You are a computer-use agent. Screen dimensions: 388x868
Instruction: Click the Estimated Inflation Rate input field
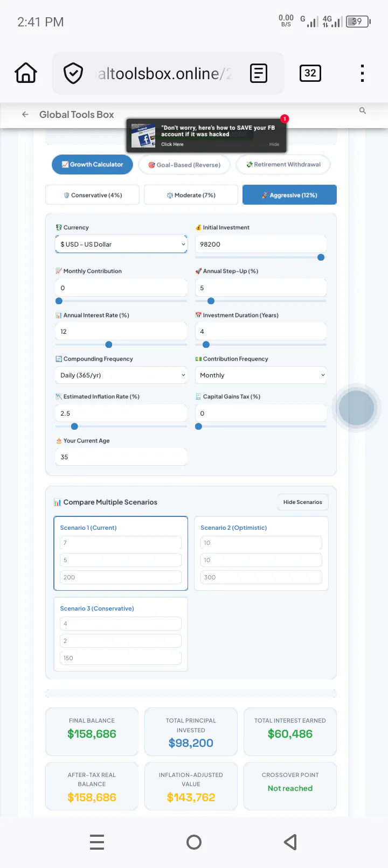coord(121,413)
